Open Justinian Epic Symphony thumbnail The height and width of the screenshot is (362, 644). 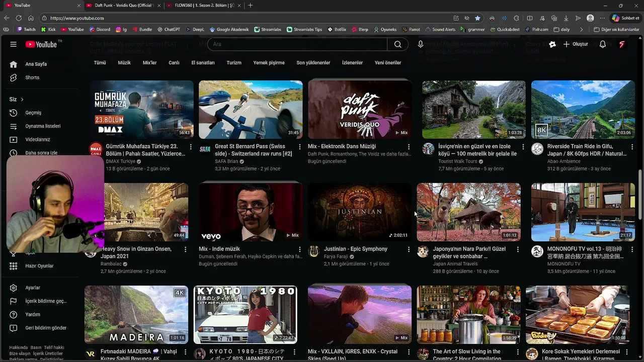(360, 212)
